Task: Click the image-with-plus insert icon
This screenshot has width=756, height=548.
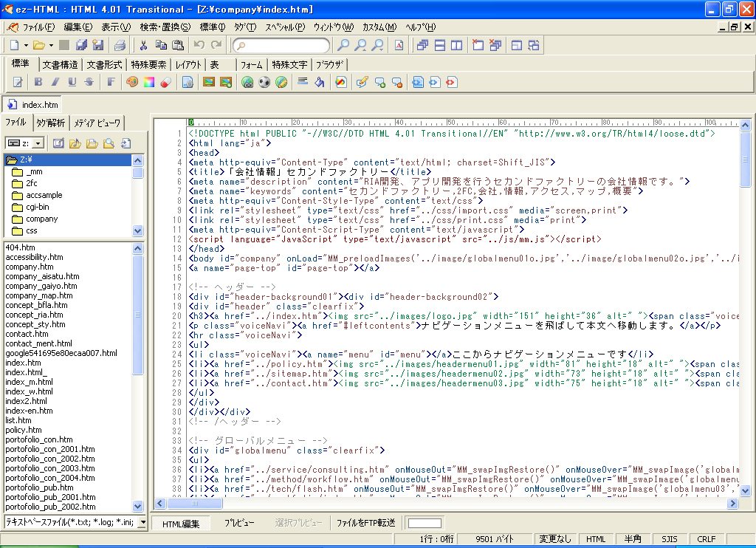Action: 226,82
